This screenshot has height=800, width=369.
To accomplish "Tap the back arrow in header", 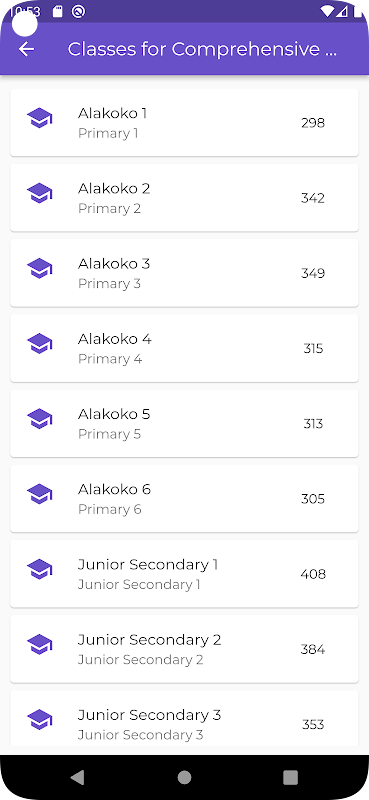I will pyautogui.click(x=26, y=49).
